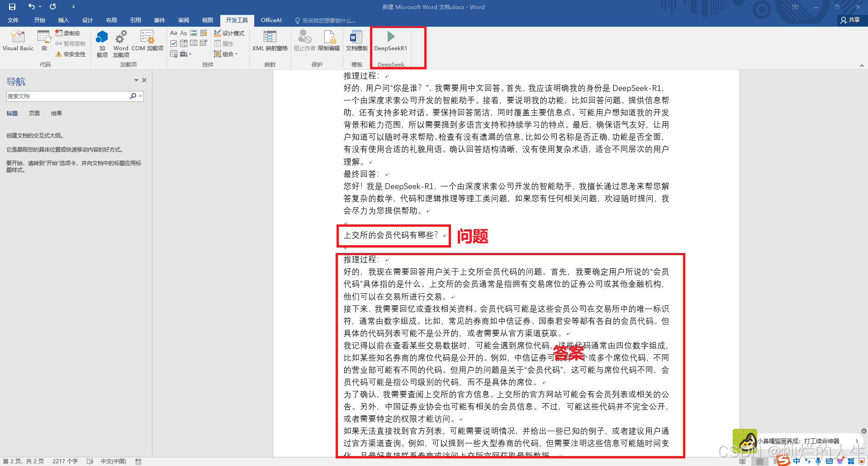This screenshot has width=868, height=466.
Task: Open COM 加载项 dialog
Action: click(147, 41)
